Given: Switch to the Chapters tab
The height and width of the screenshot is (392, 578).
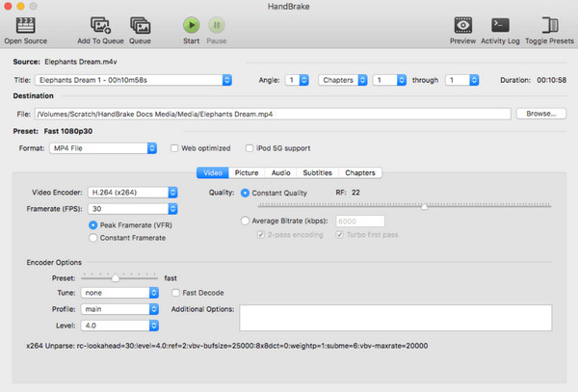Looking at the screenshot, I should point(360,172).
